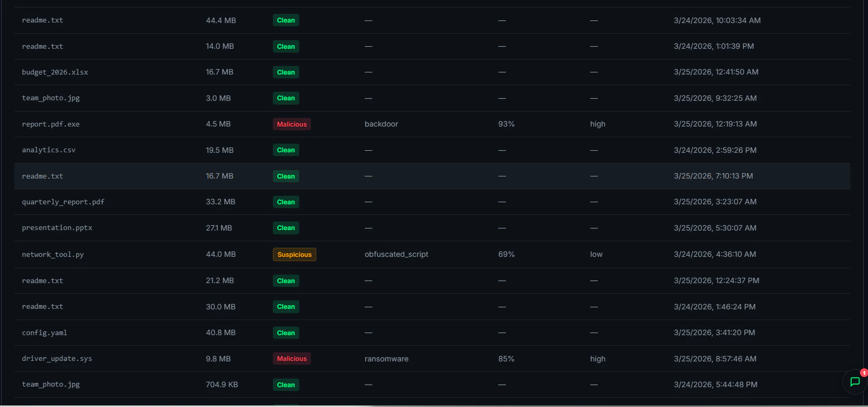Click the Clean badge for budget_2026.xlsx
868x407 pixels.
click(x=286, y=72)
